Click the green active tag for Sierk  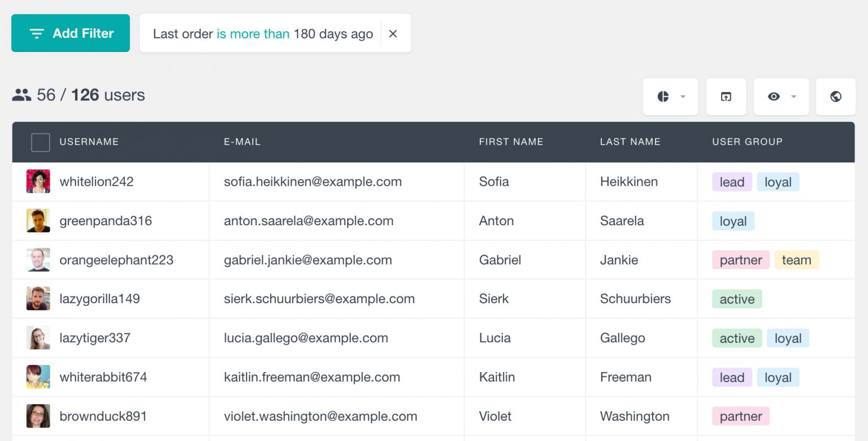(x=737, y=299)
